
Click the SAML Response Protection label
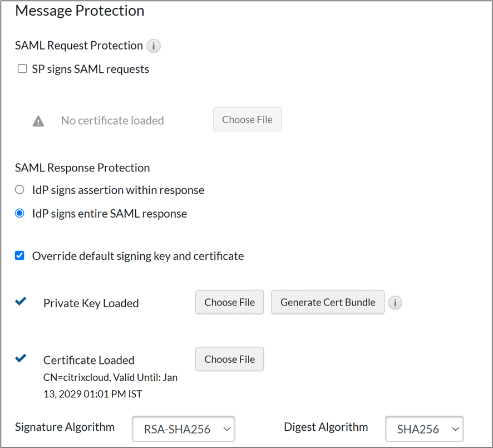point(82,168)
